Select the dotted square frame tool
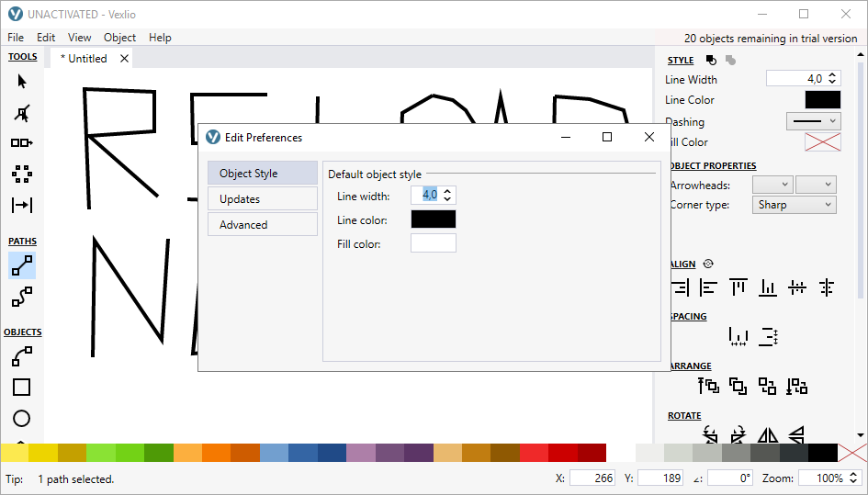 (x=22, y=174)
